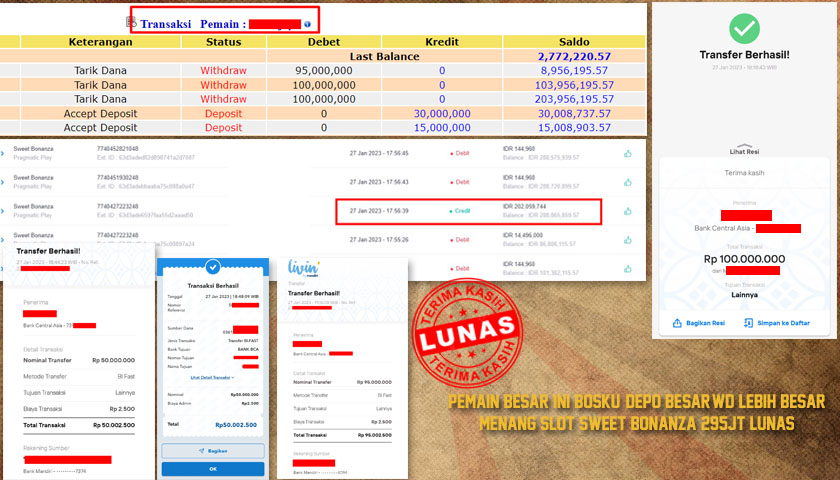This screenshot has width=840, height=480.
Task: Click the green checkmark success icon
Action: (x=744, y=27)
